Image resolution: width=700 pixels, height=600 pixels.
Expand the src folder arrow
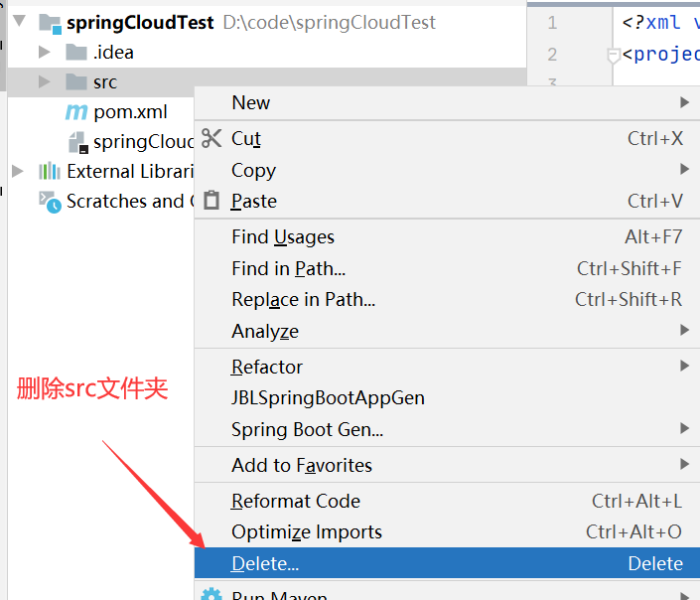pyautogui.click(x=45, y=81)
